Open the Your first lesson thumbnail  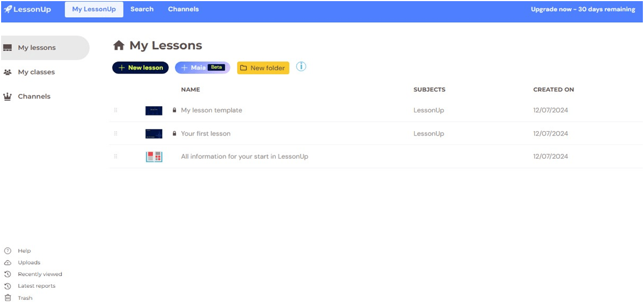click(154, 134)
